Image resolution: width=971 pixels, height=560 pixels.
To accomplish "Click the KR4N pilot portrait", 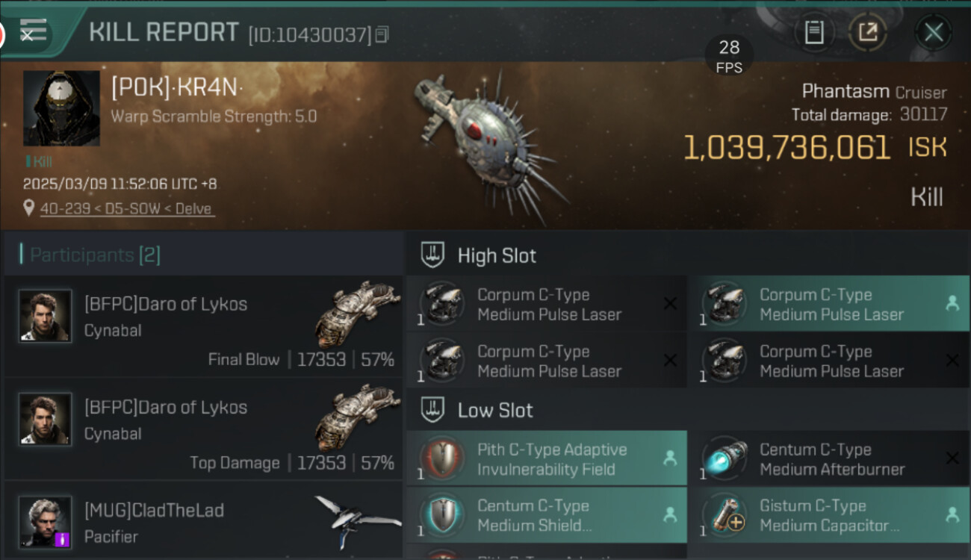I will click(x=61, y=108).
